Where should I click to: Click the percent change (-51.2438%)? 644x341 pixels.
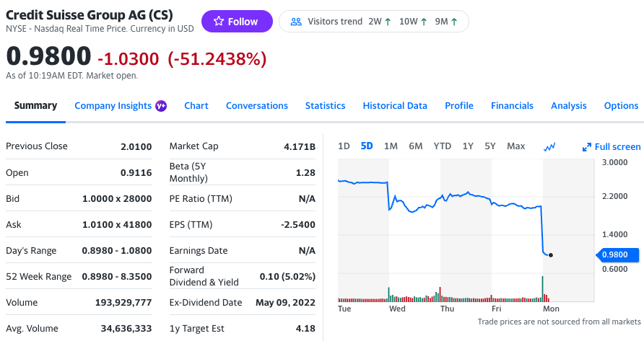tap(217, 58)
